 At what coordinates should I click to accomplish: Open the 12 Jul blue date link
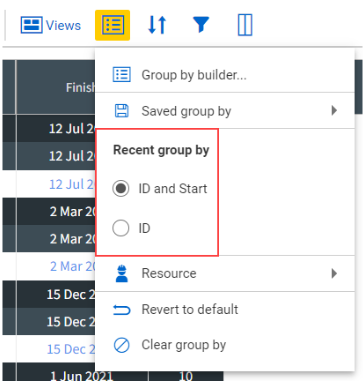coord(72,184)
